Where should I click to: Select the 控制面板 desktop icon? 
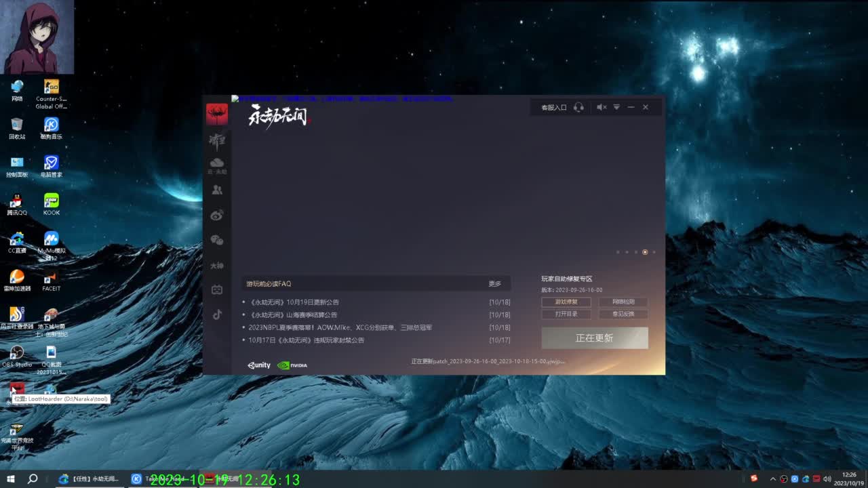click(17, 167)
